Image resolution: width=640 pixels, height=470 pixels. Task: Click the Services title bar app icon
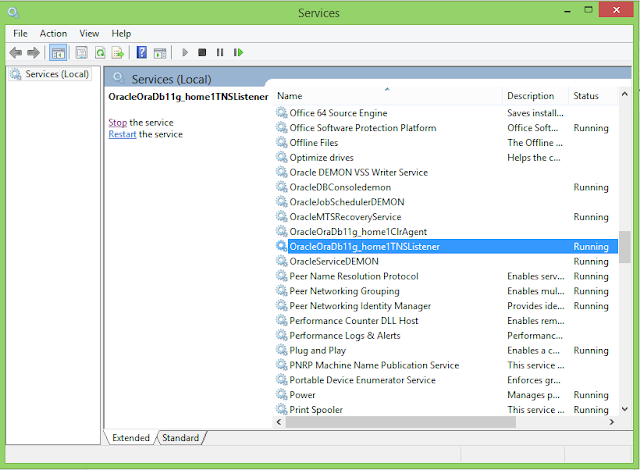(x=13, y=13)
